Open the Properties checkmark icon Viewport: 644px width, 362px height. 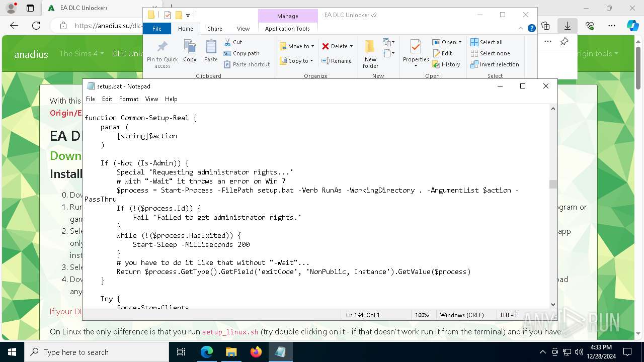click(x=416, y=47)
